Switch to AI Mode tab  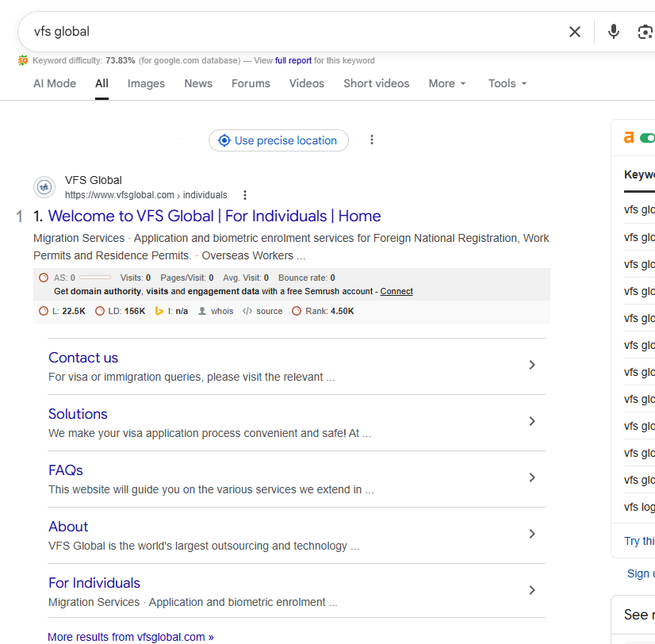pos(55,83)
